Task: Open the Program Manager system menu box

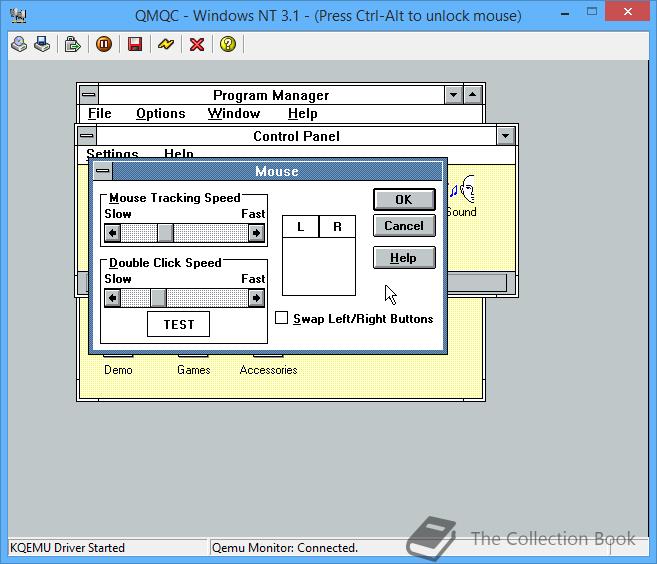Action: tap(88, 95)
